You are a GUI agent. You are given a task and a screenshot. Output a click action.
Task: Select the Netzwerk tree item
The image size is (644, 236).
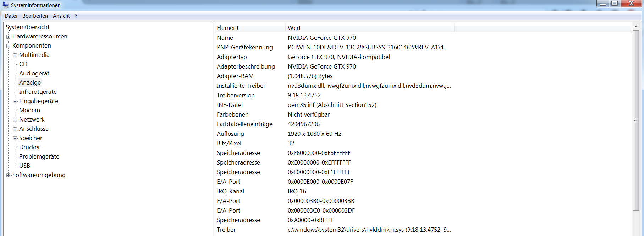click(x=32, y=119)
